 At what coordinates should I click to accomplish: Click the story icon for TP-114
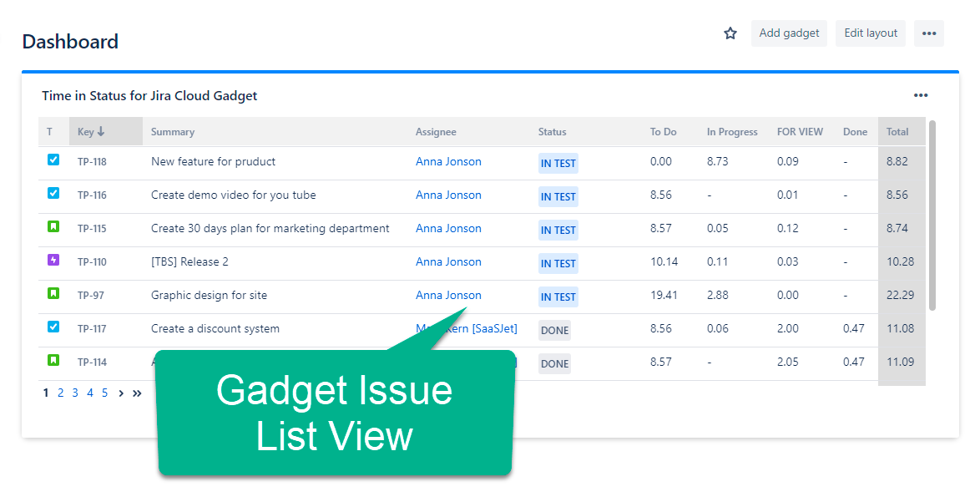(x=53, y=360)
